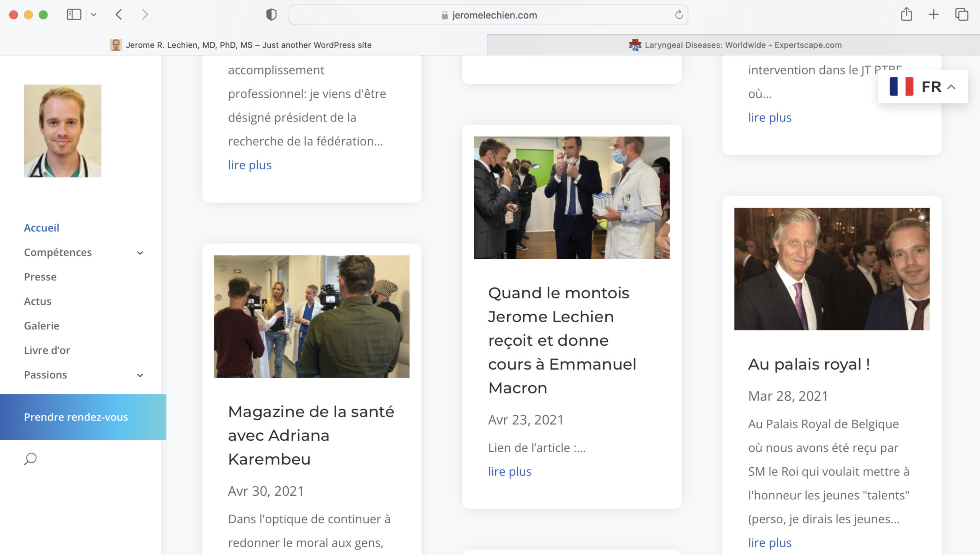Click lire plus under Lien de l'article
The width and height of the screenshot is (980, 555).
pos(510,472)
